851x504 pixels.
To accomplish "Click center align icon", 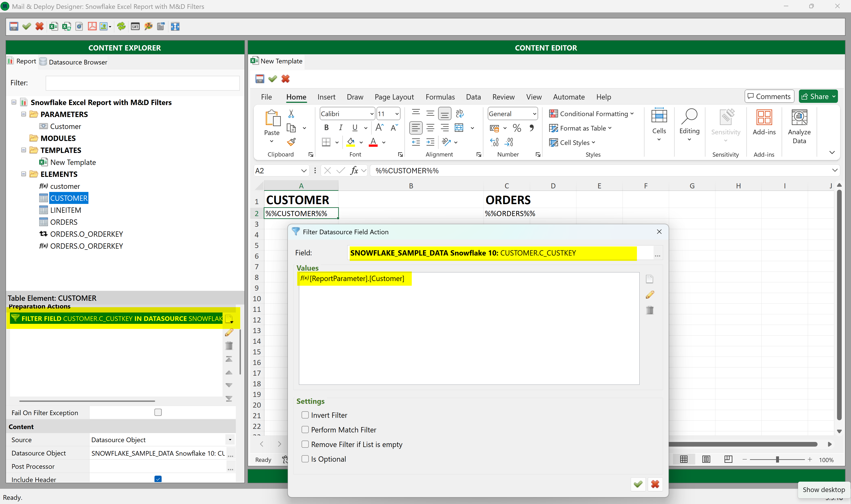I will (430, 128).
